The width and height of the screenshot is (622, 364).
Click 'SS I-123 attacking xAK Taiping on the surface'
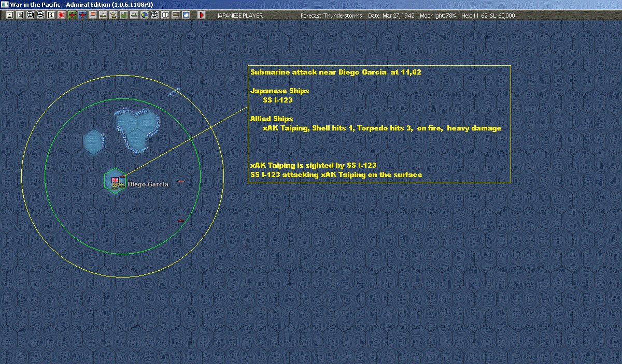(x=336, y=174)
